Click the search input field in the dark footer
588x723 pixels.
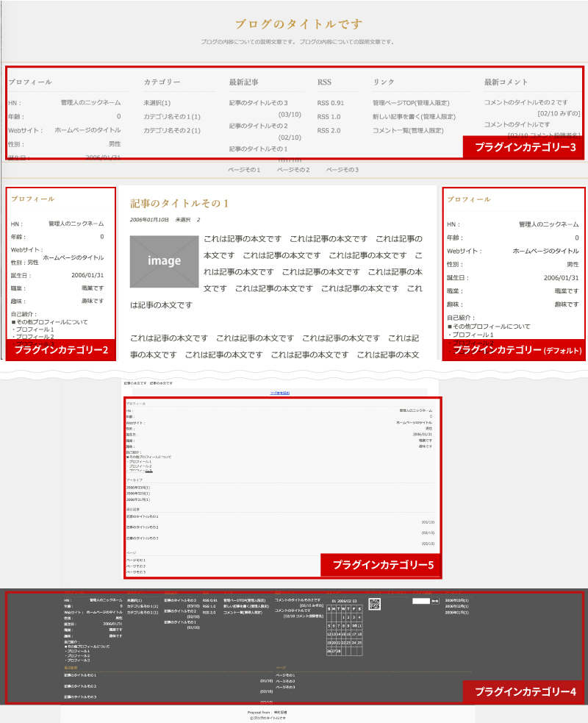420,601
